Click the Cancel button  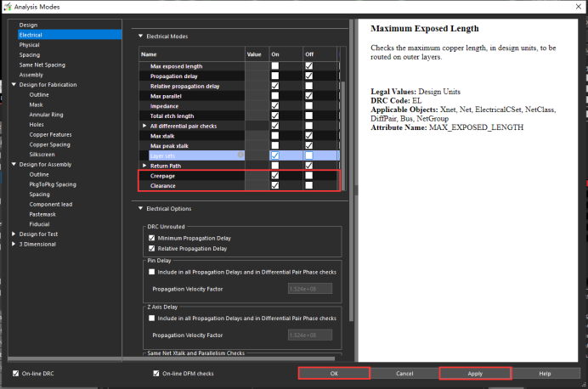point(404,373)
